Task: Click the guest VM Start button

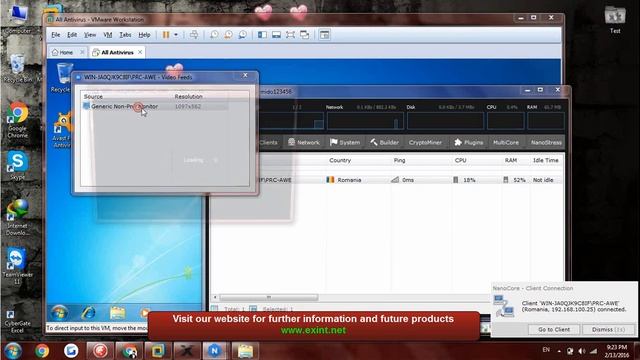Action: click(x=60, y=313)
